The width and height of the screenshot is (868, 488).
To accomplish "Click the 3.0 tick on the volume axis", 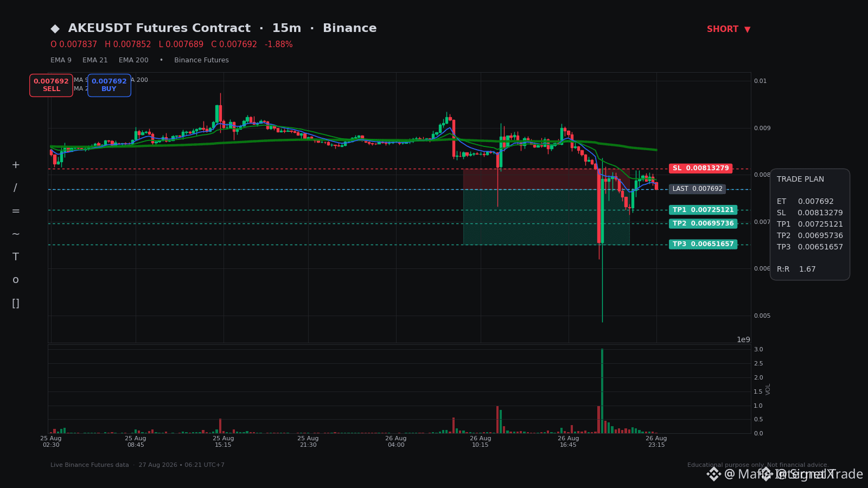I will pyautogui.click(x=758, y=350).
